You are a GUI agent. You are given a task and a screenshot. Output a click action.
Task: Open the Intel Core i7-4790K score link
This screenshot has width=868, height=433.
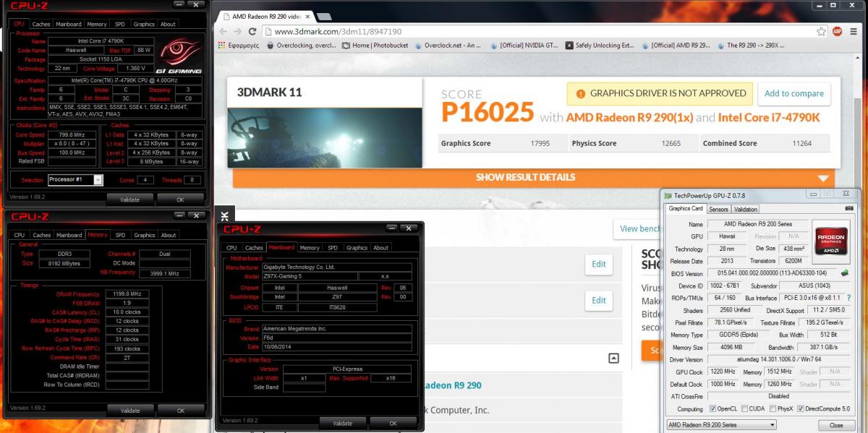click(769, 117)
